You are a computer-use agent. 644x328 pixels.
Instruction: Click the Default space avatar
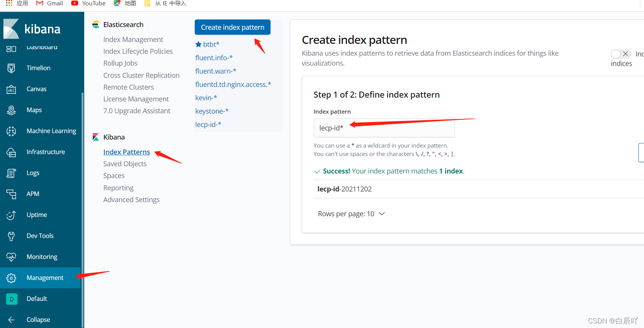click(x=11, y=299)
